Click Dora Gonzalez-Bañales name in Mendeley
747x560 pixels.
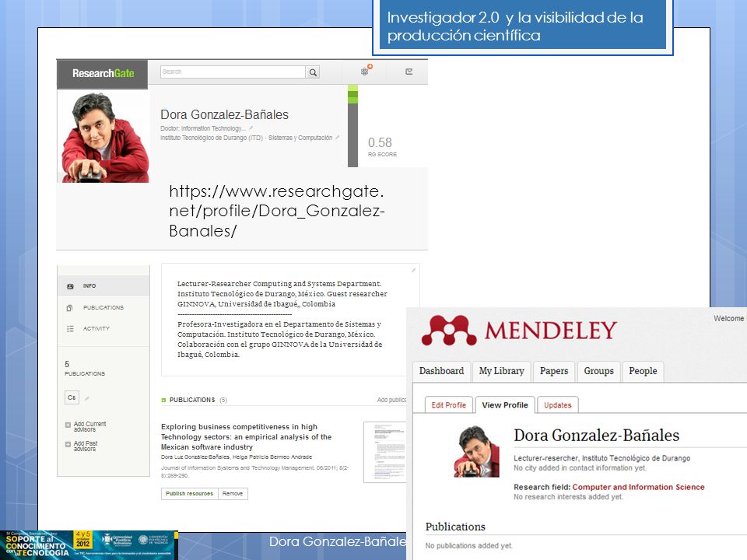pos(597,436)
